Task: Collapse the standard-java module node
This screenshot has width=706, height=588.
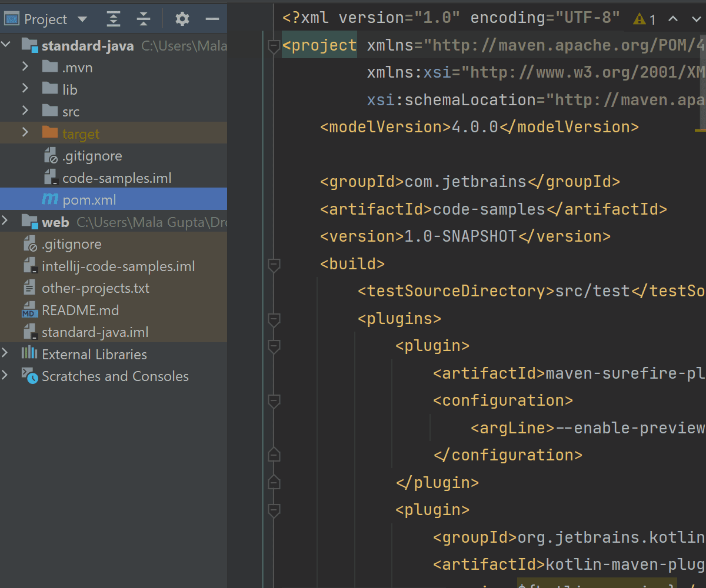Action: (5, 45)
